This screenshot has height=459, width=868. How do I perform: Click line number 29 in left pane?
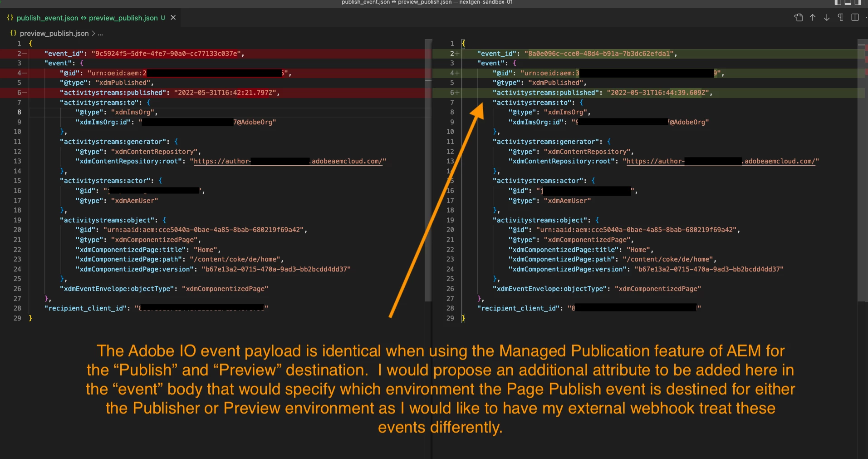[x=17, y=318]
